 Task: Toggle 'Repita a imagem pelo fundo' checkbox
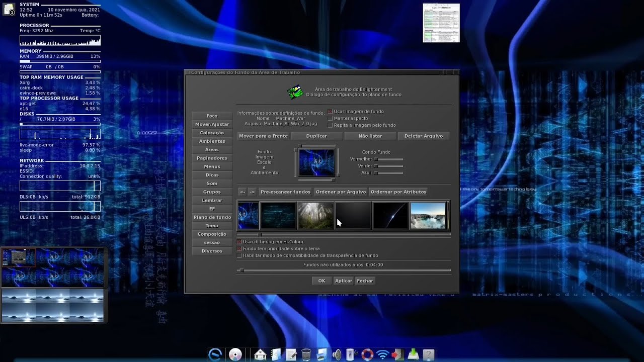point(330,125)
